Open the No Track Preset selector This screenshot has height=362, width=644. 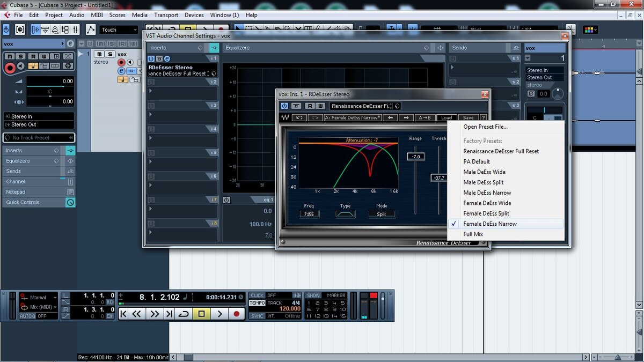click(39, 138)
